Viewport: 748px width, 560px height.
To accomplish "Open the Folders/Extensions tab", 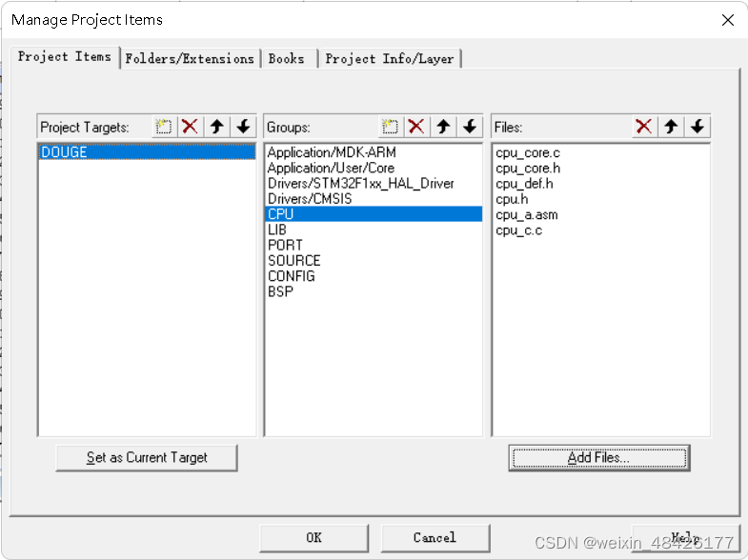I will click(x=190, y=59).
